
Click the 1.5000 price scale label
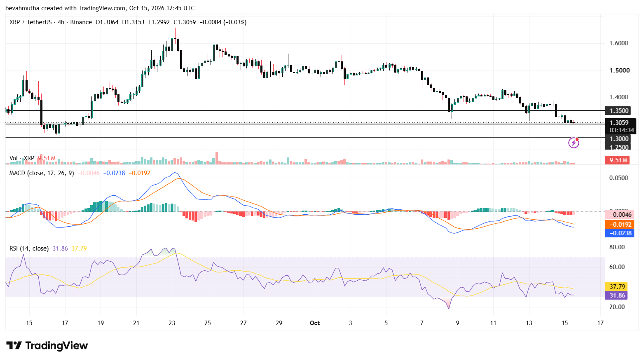pos(619,70)
